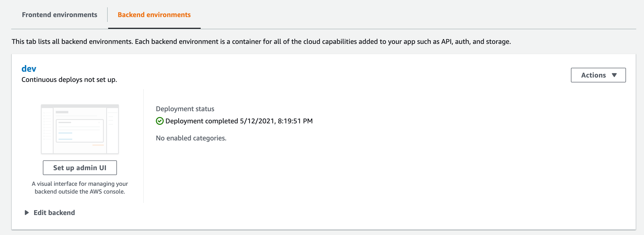The height and width of the screenshot is (235, 644).
Task: Click the Set up admin UI button
Action: 80,168
